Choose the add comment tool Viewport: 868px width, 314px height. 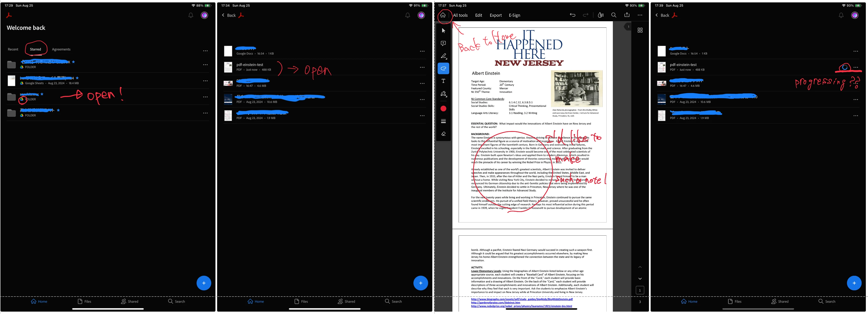(x=443, y=43)
